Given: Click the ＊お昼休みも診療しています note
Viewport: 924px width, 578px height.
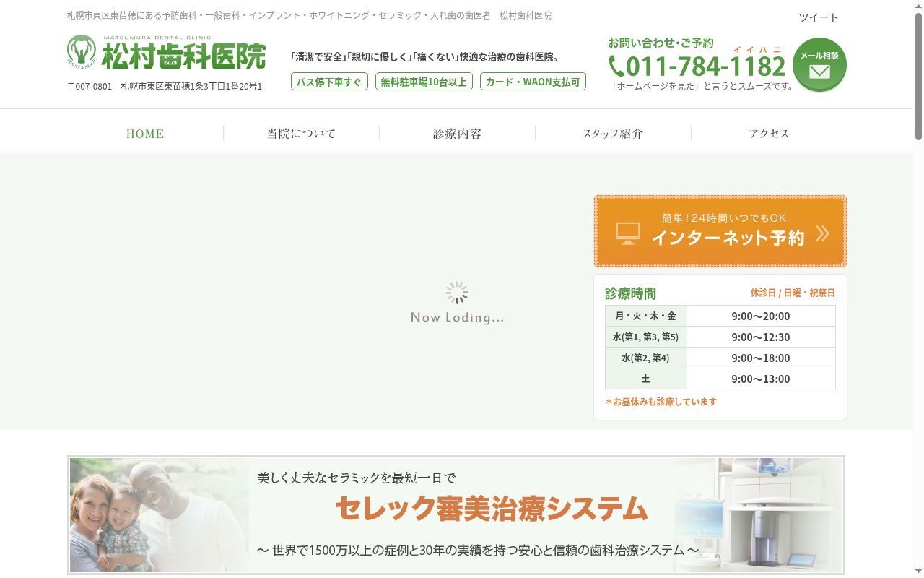Looking at the screenshot, I should tap(661, 402).
